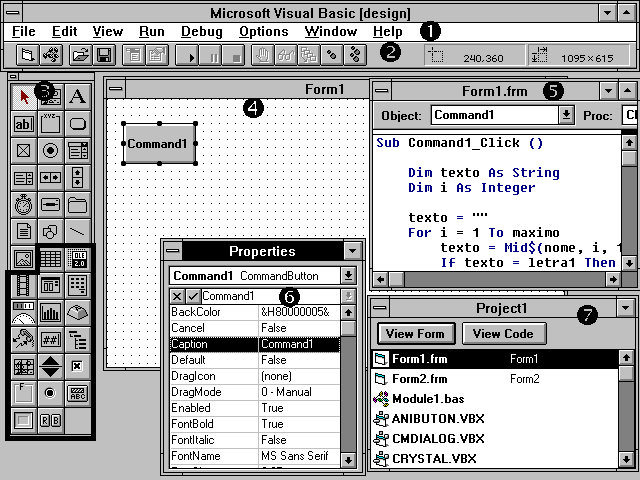Open the Debug menu
This screenshot has height=480, width=640.
(202, 32)
